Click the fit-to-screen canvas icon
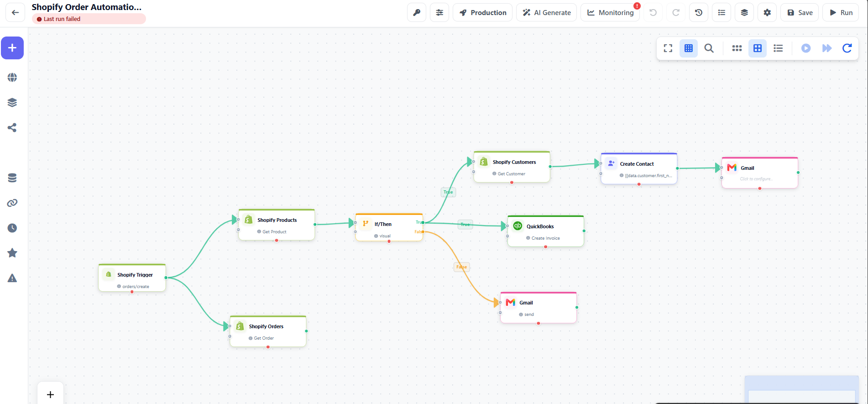The height and width of the screenshot is (404, 868). [x=668, y=48]
